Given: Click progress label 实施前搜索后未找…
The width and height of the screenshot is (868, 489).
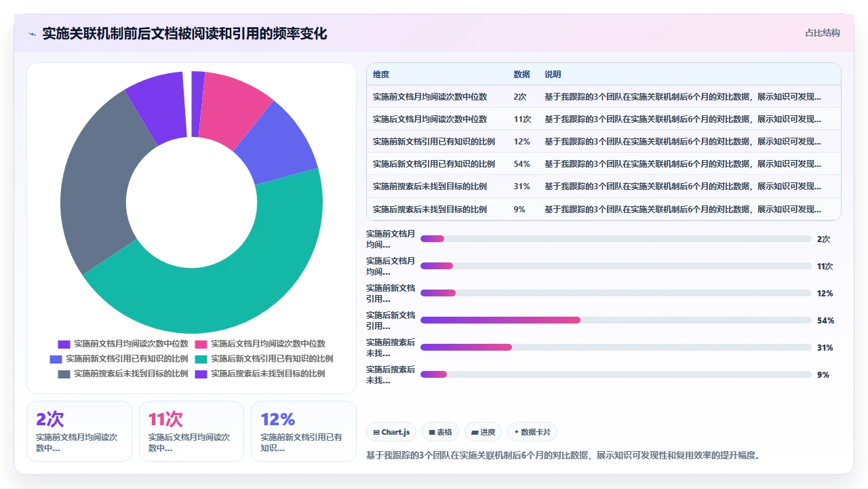Looking at the screenshot, I should click(x=391, y=347).
